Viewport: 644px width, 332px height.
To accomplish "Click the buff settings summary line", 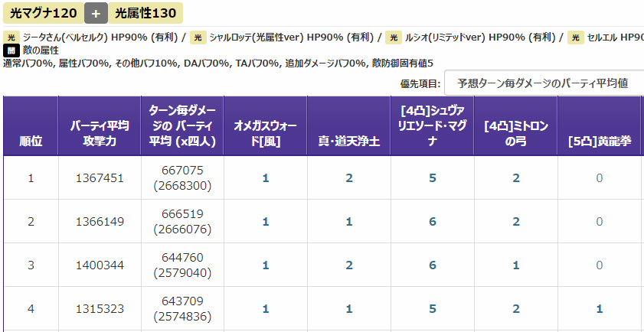I will [218, 63].
